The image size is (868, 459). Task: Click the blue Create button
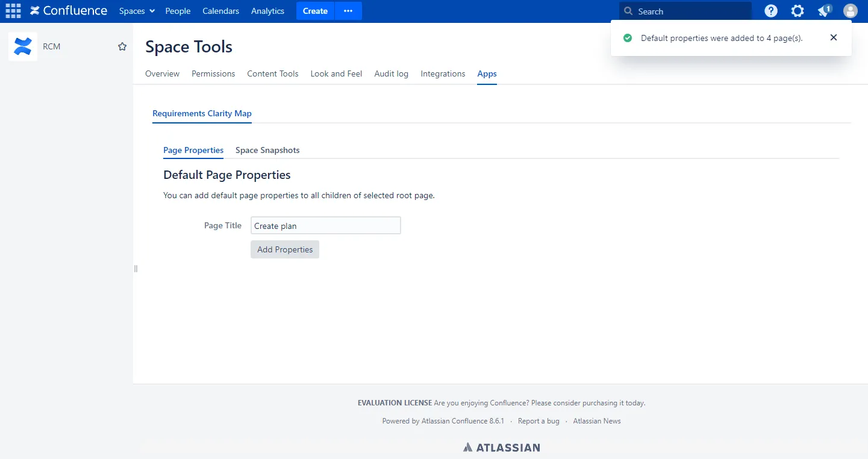[x=315, y=11]
